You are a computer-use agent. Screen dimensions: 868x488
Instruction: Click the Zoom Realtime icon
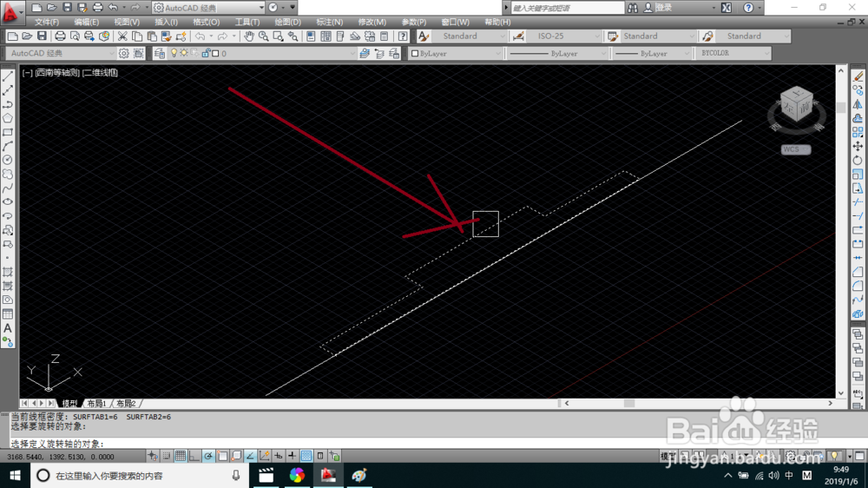pos(264,36)
